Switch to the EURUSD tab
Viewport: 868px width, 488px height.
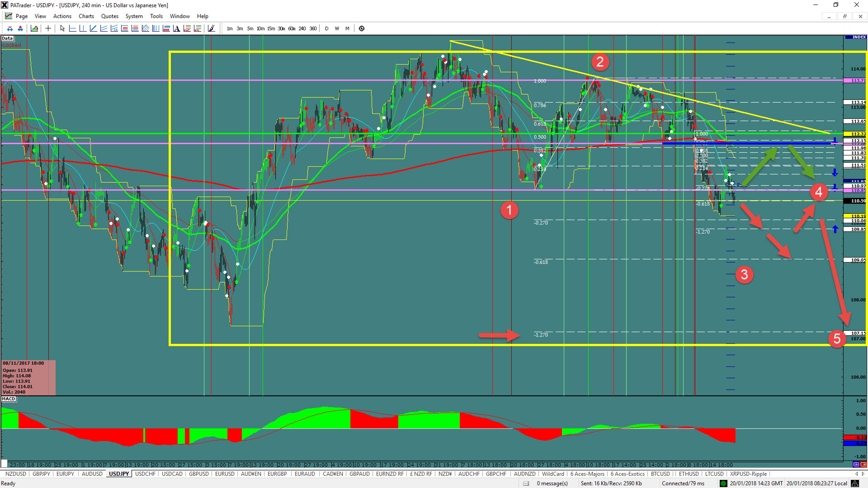(x=225, y=474)
